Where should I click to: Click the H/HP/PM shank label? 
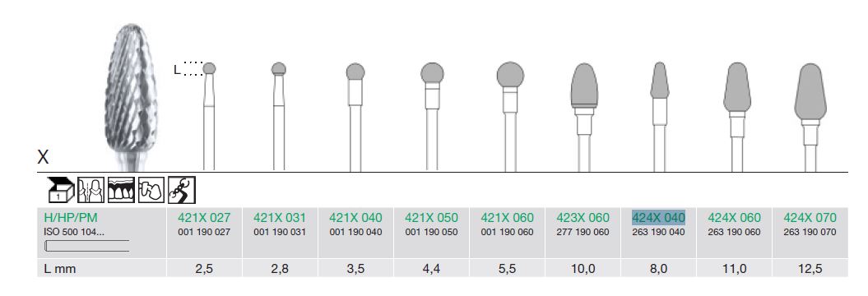point(70,217)
